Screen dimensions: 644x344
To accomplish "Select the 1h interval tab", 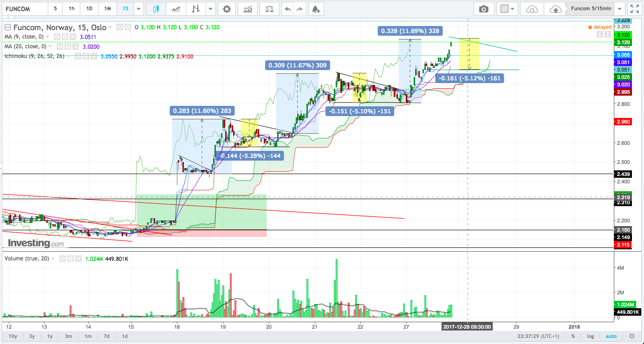I will 71,9.
